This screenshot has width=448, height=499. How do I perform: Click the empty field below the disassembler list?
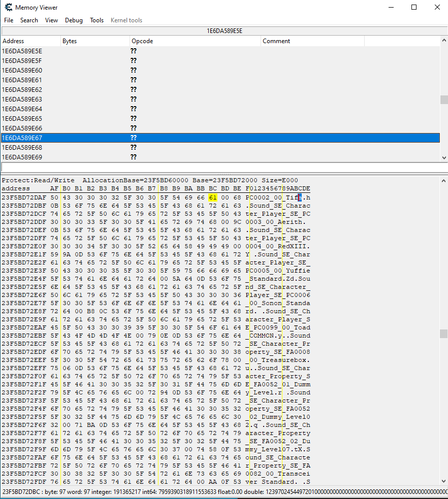(x=219, y=167)
